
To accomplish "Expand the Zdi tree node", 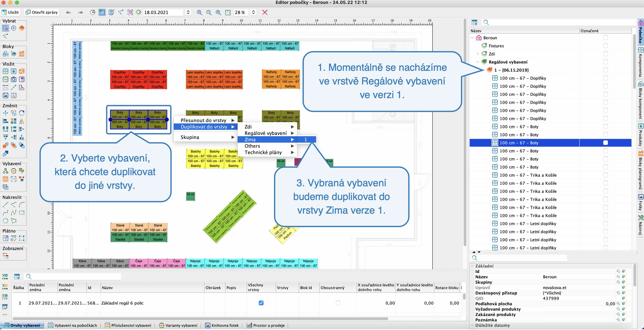I will [478, 54].
